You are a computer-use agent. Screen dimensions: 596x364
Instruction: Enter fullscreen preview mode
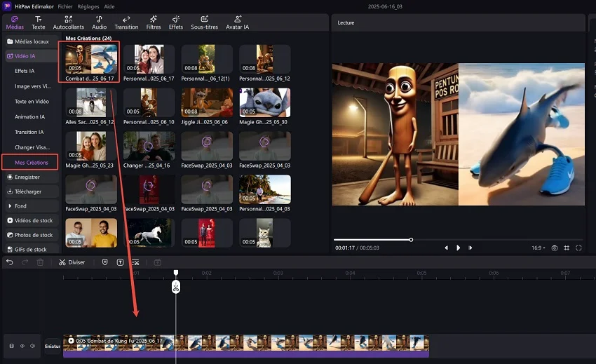click(579, 248)
